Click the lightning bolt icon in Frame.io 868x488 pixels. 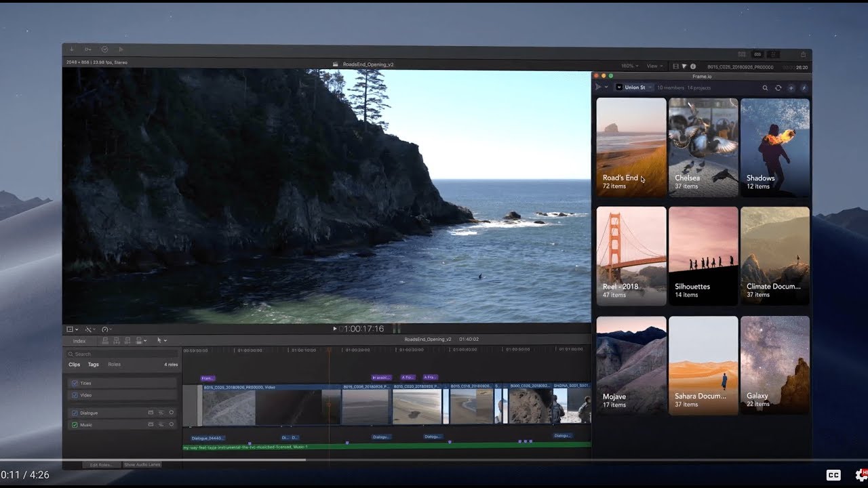804,87
